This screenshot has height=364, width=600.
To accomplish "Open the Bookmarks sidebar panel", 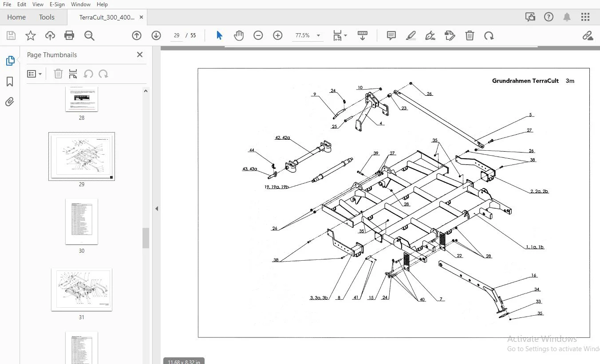I will (10, 82).
